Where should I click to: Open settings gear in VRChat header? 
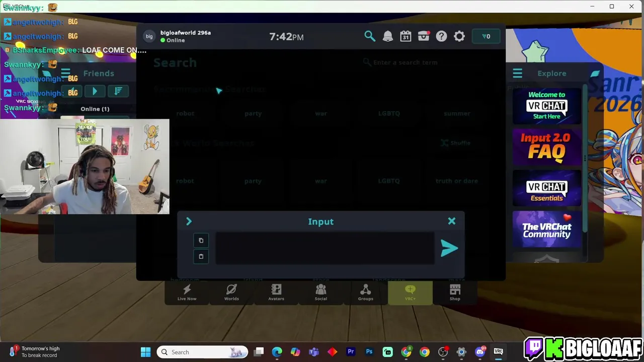pos(459,36)
